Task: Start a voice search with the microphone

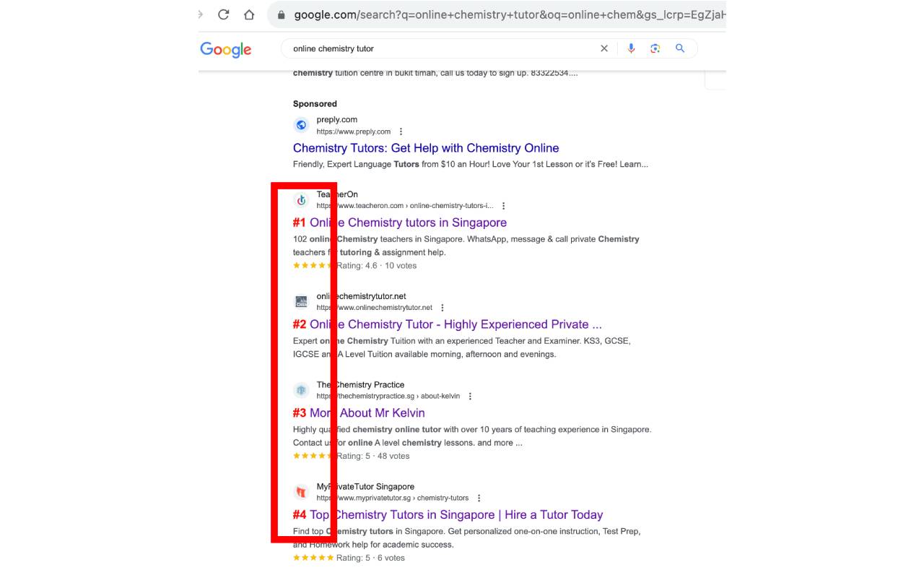Action: (x=631, y=48)
